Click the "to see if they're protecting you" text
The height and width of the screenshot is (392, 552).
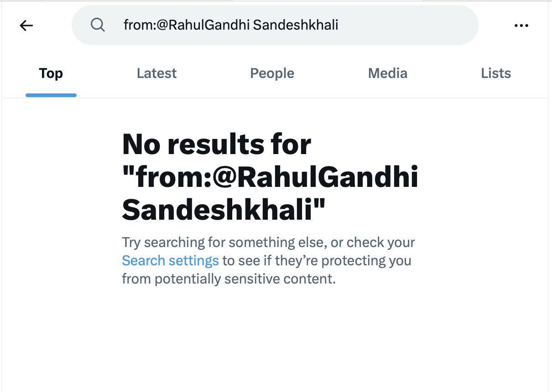click(x=317, y=261)
